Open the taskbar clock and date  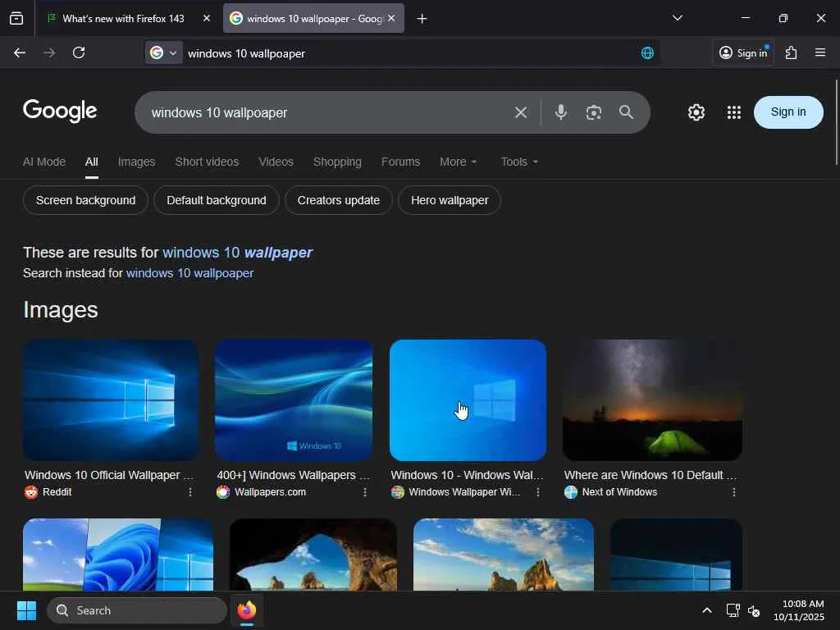point(799,610)
